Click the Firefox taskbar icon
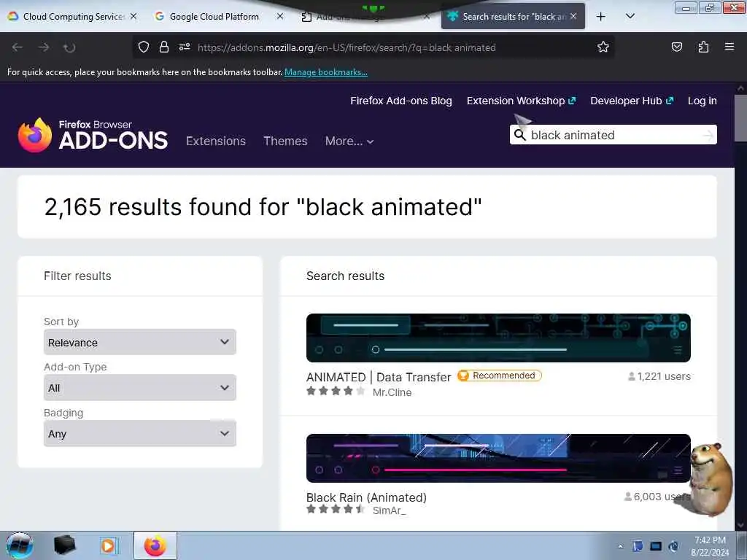Viewport: 747px width, 560px height. [x=155, y=545]
